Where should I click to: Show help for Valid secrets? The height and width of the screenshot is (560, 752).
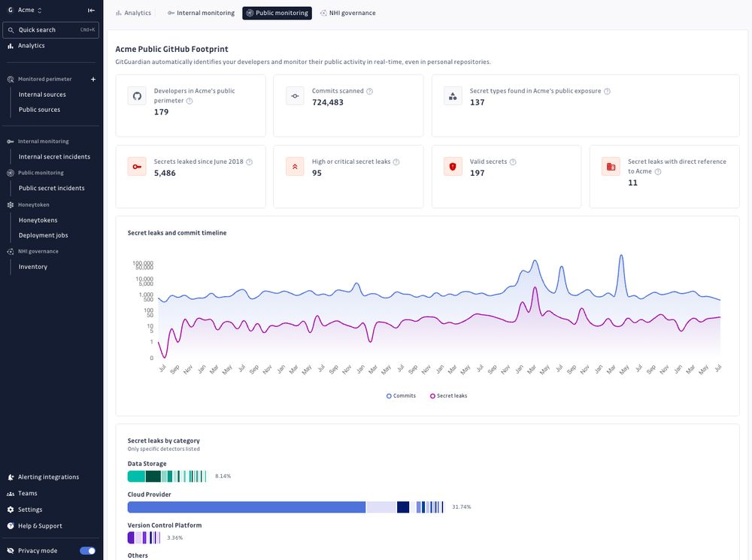click(513, 162)
